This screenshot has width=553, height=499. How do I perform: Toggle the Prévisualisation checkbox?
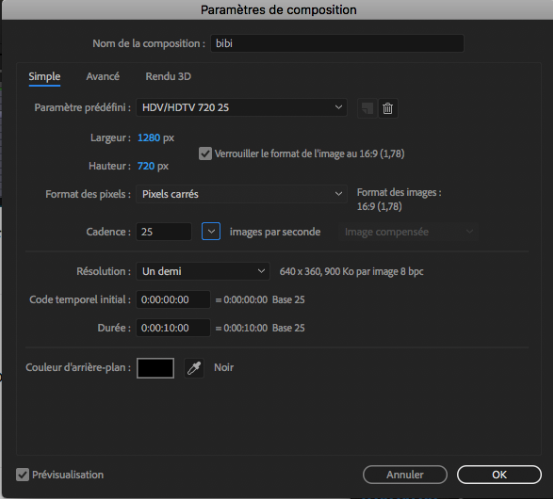coord(23,474)
